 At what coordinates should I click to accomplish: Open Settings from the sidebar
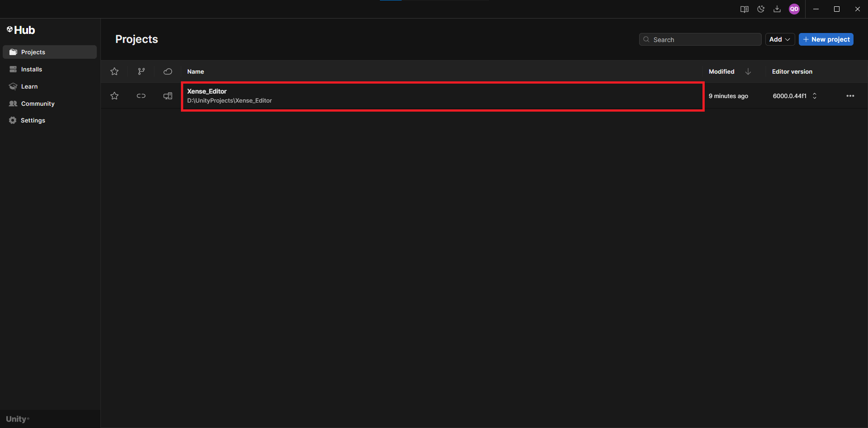(x=33, y=120)
